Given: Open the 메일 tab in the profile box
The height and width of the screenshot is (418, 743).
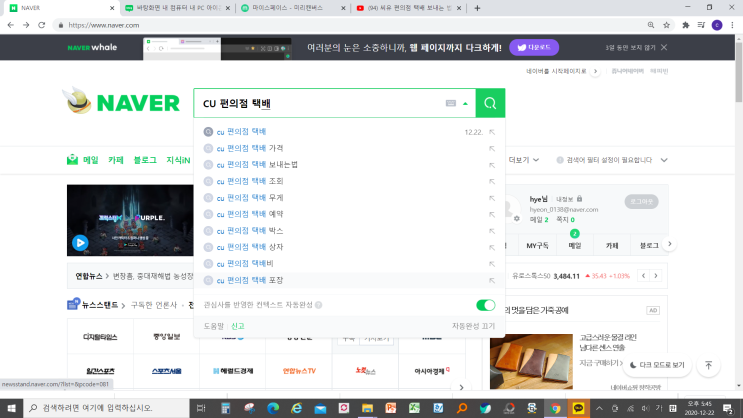Looking at the screenshot, I should [575, 245].
